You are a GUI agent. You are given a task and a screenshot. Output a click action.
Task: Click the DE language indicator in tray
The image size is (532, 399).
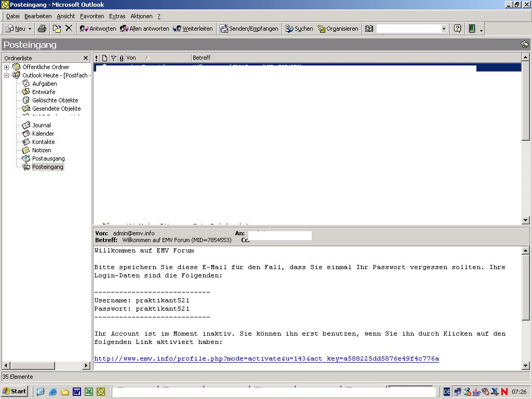coord(447,392)
